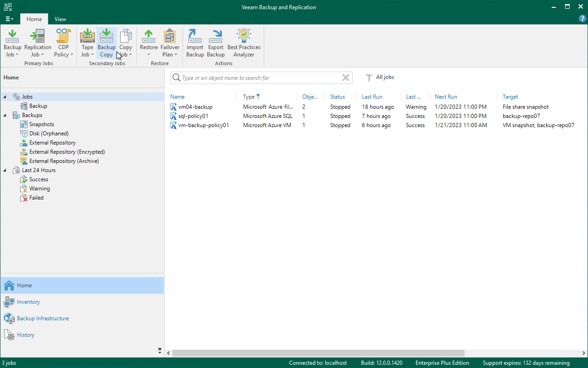Screen dimensions: 588x368
Task: Open the Failover Plan ribbon button
Action: (x=170, y=43)
